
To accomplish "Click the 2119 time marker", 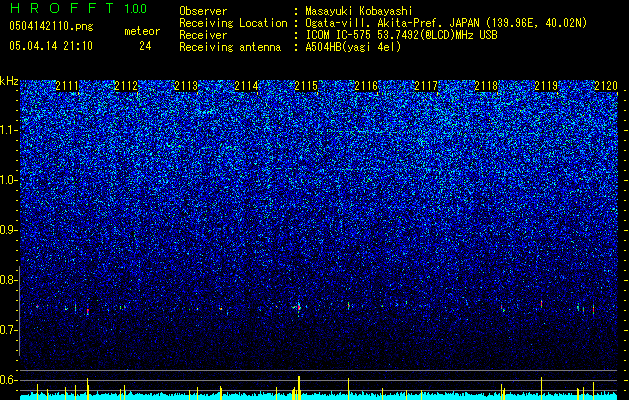I will pyautogui.click(x=546, y=85).
